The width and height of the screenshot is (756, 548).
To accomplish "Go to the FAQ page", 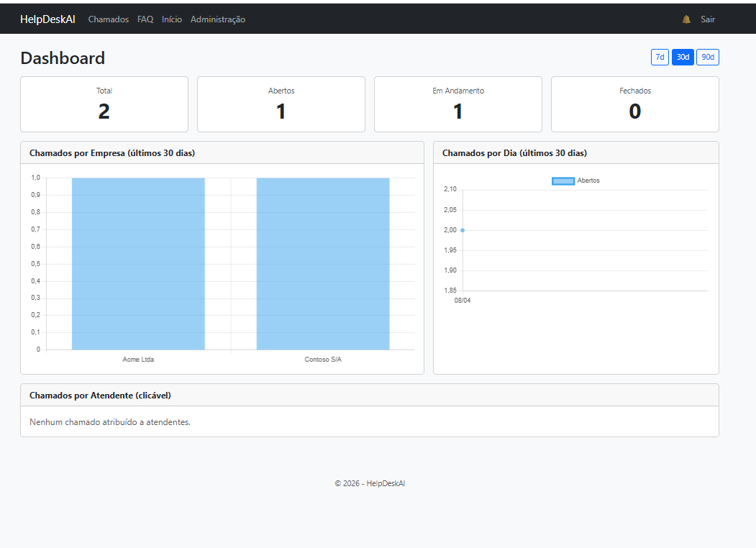I will pyautogui.click(x=145, y=19).
